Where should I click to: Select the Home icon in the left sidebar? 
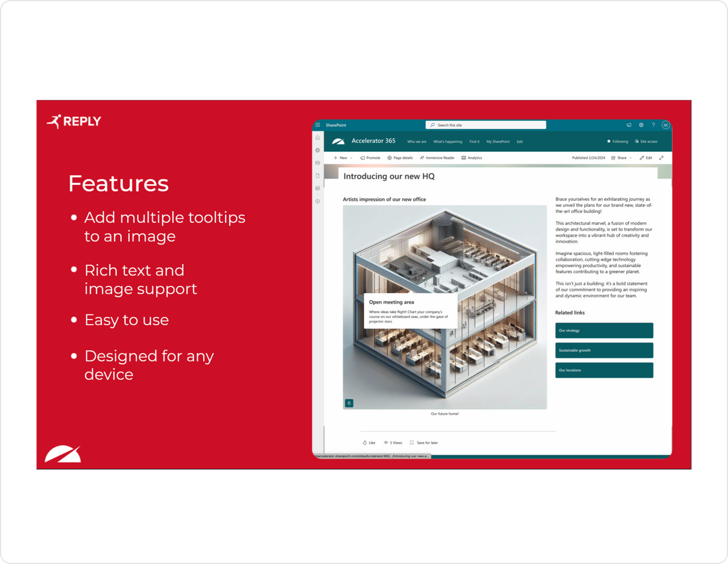317,138
